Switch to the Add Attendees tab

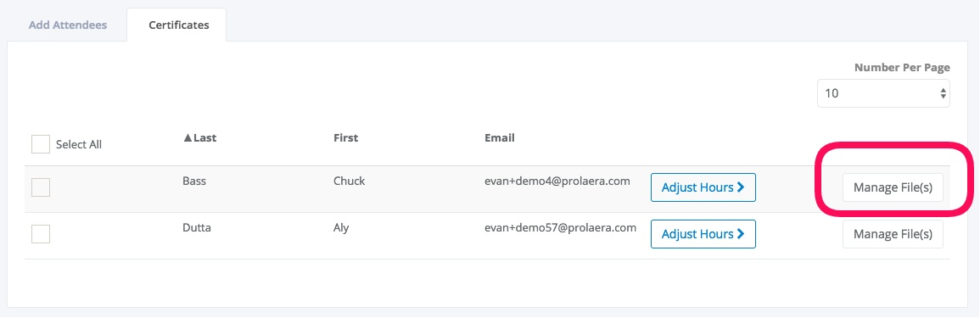point(68,25)
